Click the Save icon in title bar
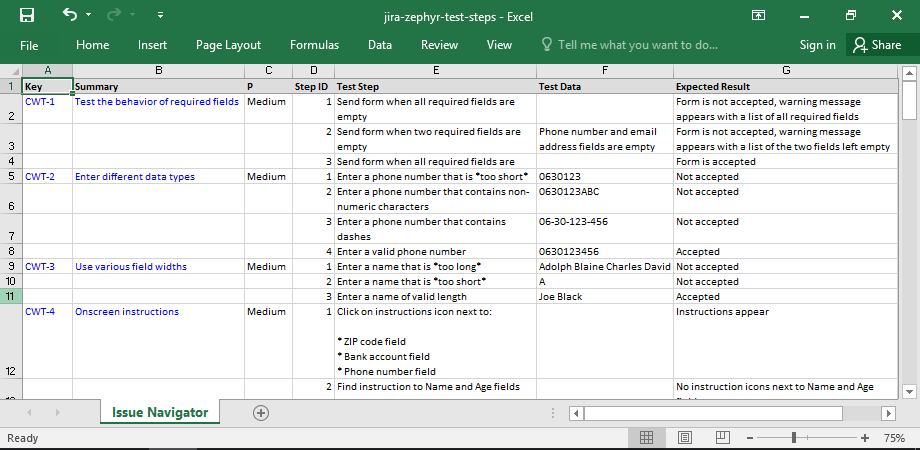 [27, 15]
